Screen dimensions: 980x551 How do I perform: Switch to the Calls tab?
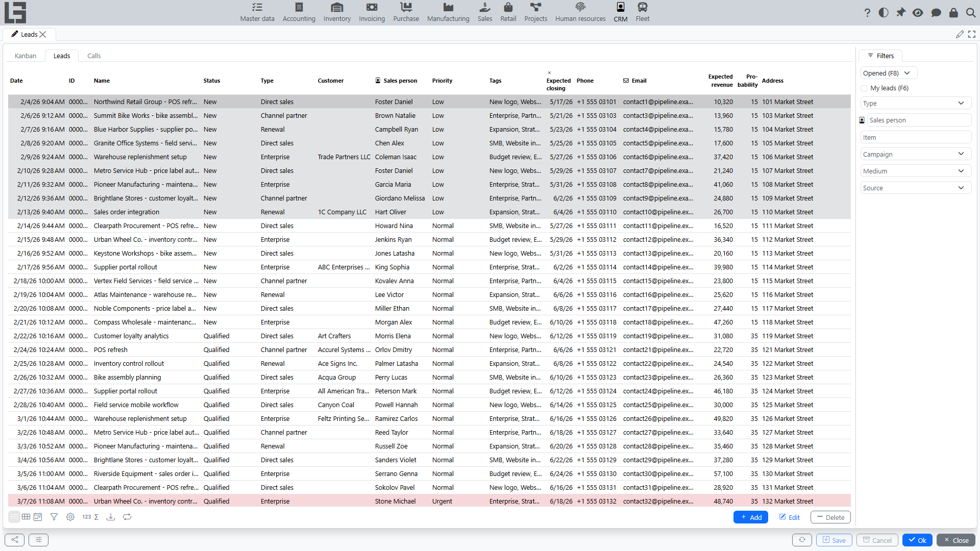(x=94, y=56)
